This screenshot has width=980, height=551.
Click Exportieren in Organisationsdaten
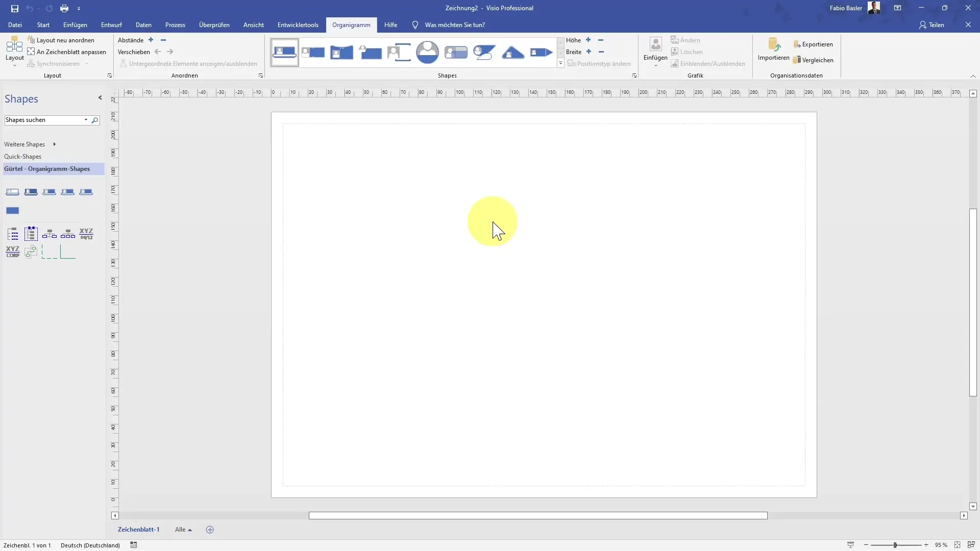tap(813, 44)
